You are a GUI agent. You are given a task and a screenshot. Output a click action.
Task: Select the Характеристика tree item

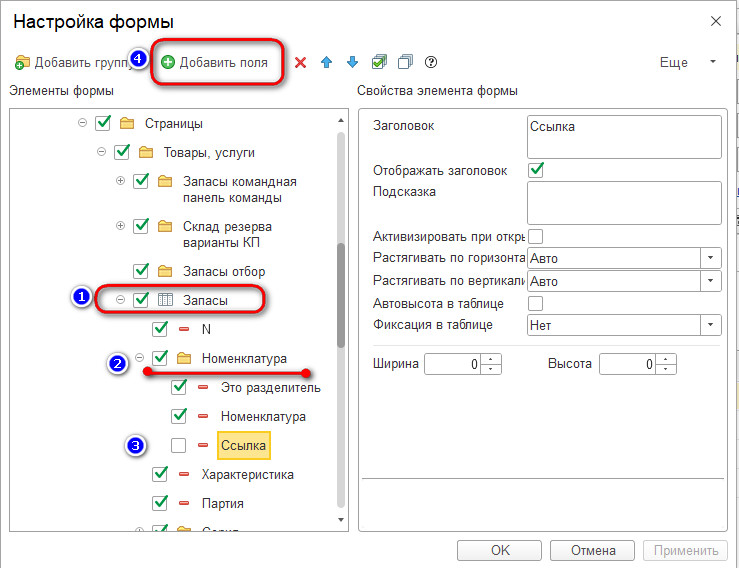[x=247, y=475]
